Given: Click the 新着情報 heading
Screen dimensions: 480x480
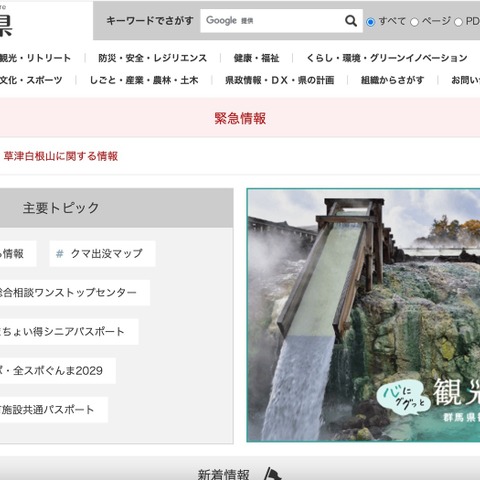Looking at the screenshot, I should pos(223,474).
